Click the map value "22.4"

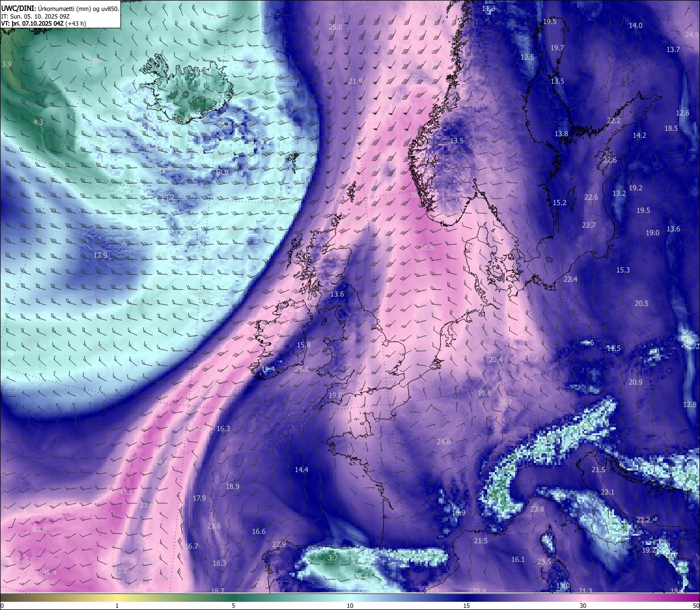click(570, 280)
